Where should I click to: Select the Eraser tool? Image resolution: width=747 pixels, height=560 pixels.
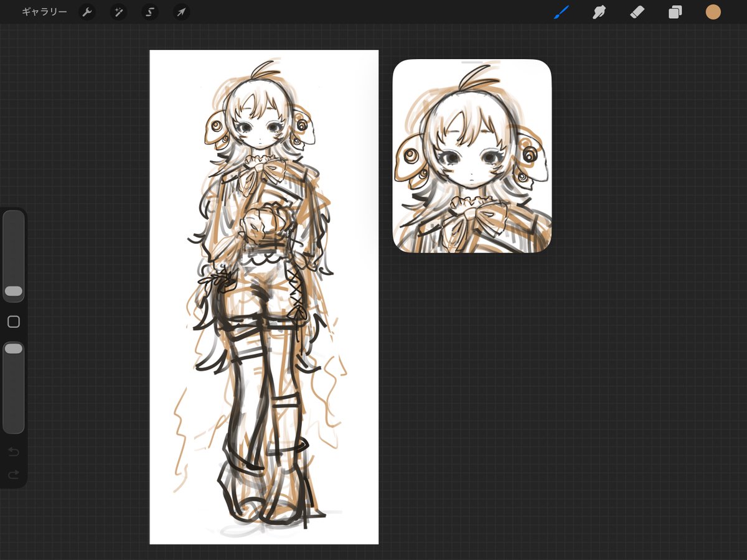coord(637,12)
